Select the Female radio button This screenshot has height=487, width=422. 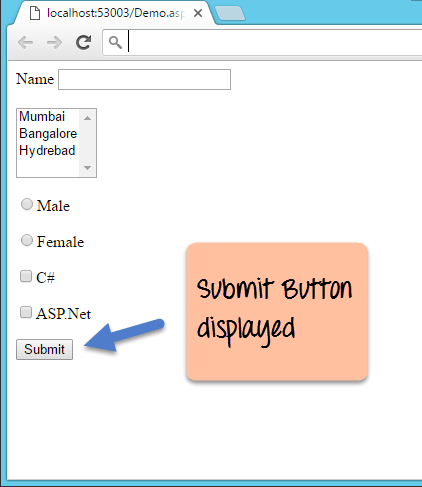(27, 240)
